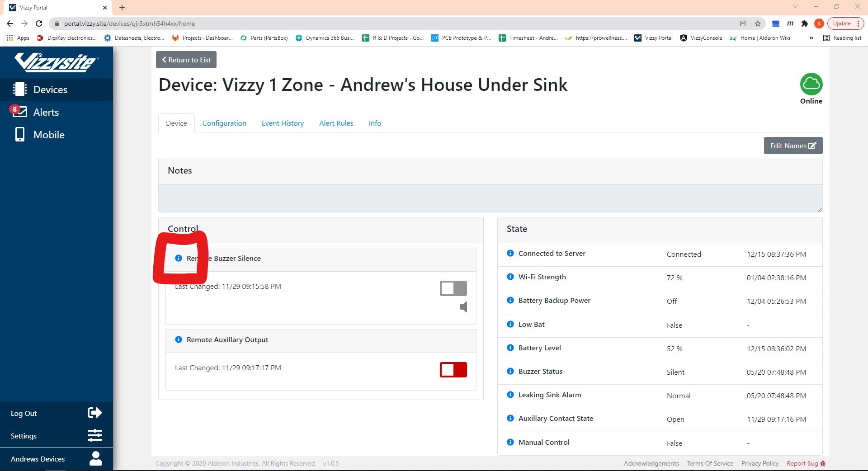868x471 pixels.
Task: Open Settings sliders icon in sidebar
Action: pos(95,436)
